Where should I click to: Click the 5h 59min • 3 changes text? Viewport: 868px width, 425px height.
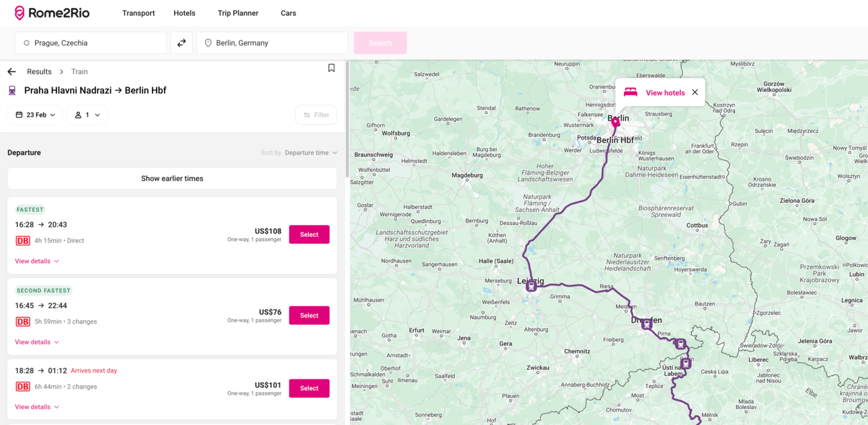pos(66,322)
